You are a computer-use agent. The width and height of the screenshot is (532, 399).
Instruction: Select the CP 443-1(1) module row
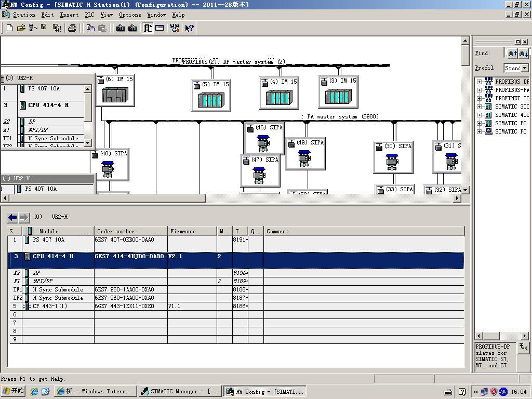[236, 306]
